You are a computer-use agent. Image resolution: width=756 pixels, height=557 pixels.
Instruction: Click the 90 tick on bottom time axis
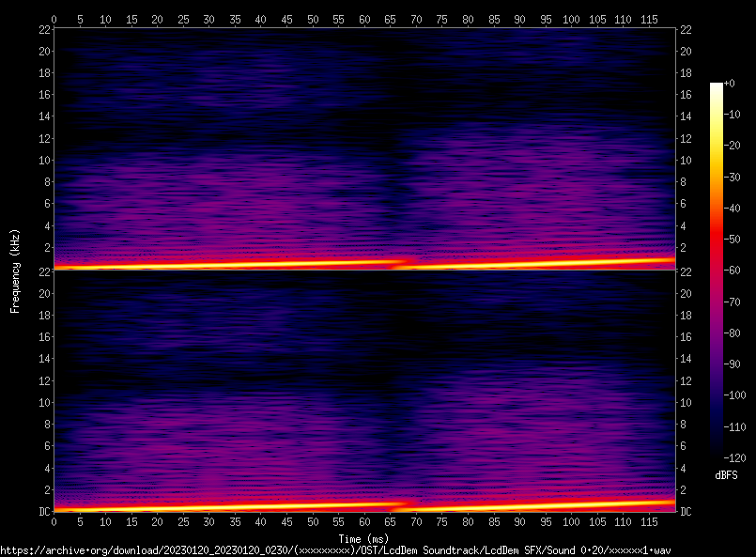[x=519, y=521]
